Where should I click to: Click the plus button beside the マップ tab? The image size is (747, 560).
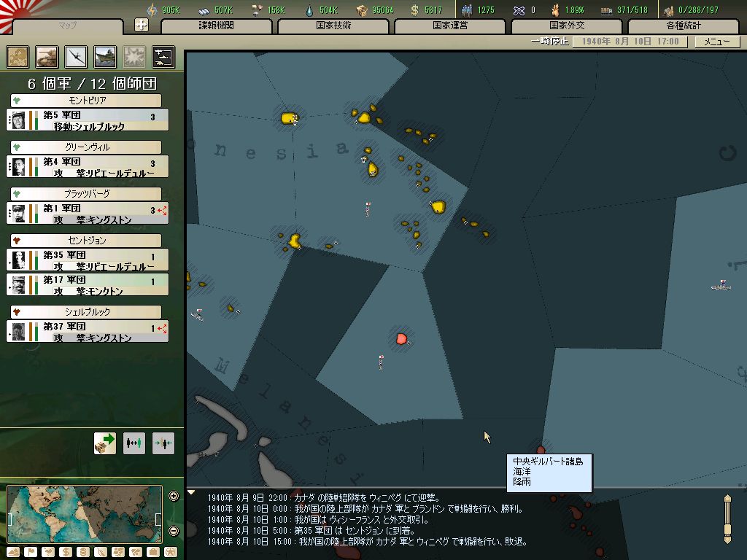click(142, 25)
